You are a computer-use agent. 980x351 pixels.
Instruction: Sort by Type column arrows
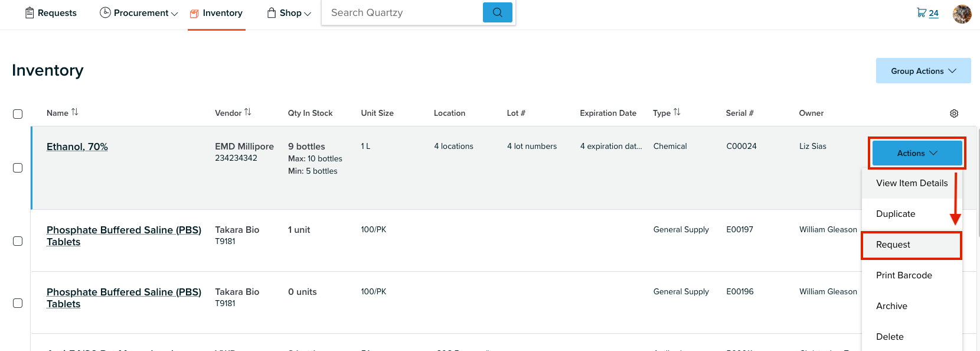pyautogui.click(x=677, y=112)
